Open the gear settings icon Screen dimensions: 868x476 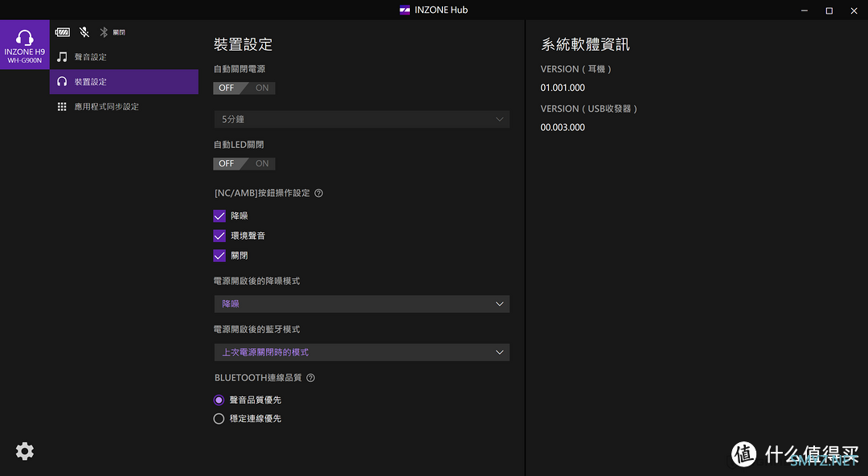(24, 451)
